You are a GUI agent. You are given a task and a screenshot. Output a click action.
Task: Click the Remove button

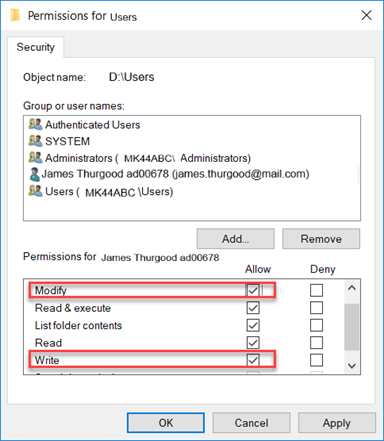321,239
